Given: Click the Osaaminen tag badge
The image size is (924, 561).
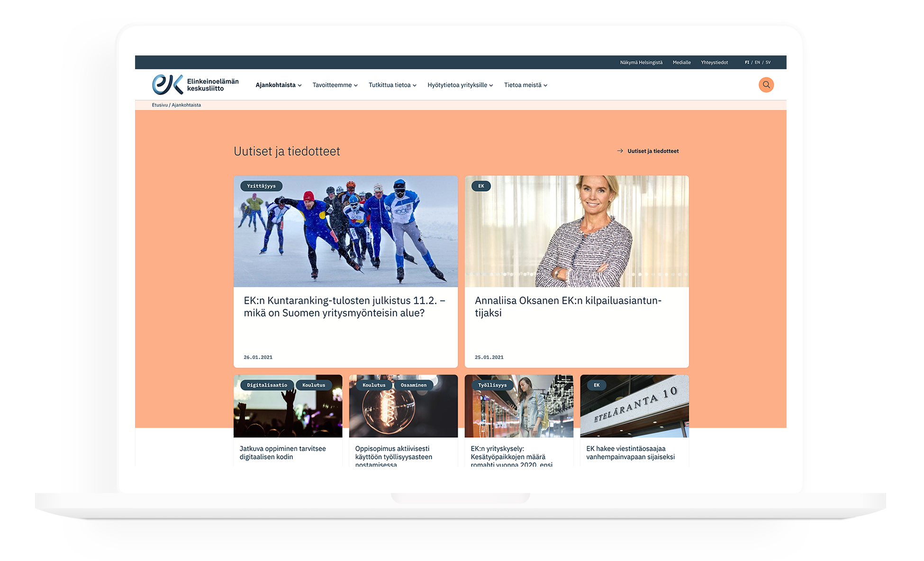Looking at the screenshot, I should point(413,385).
